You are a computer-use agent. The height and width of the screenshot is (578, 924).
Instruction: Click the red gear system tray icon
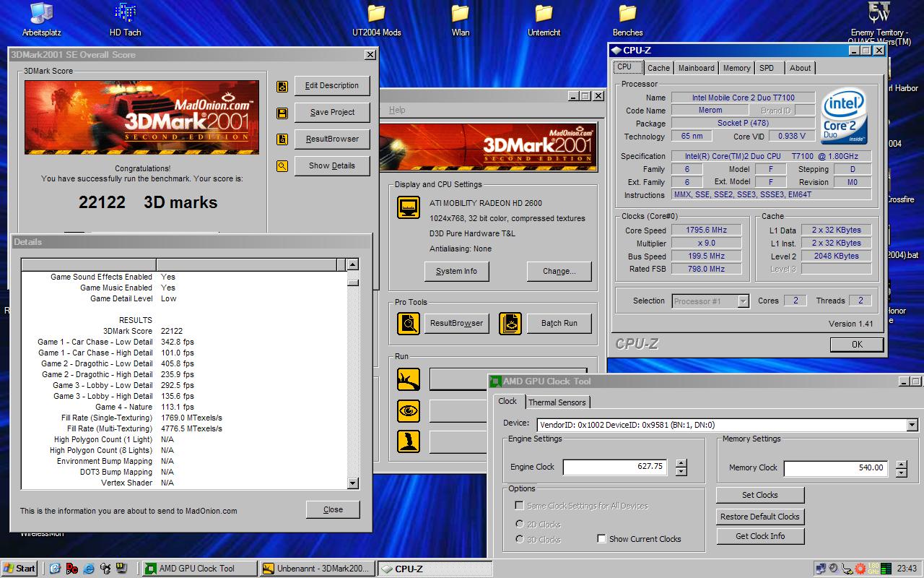point(859,569)
